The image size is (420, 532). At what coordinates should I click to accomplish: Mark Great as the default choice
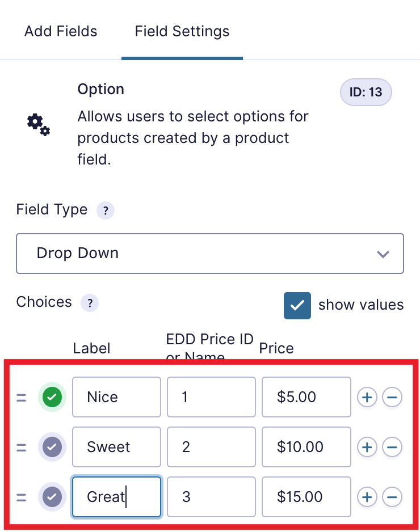click(x=52, y=497)
